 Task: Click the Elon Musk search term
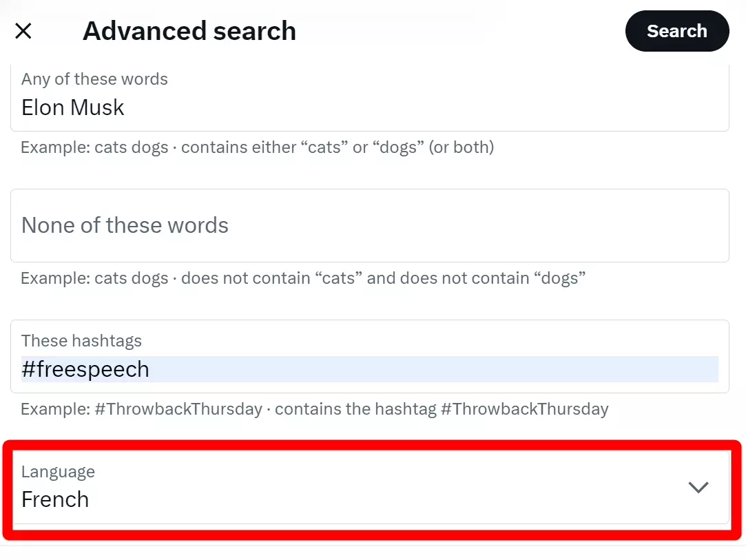(x=72, y=107)
